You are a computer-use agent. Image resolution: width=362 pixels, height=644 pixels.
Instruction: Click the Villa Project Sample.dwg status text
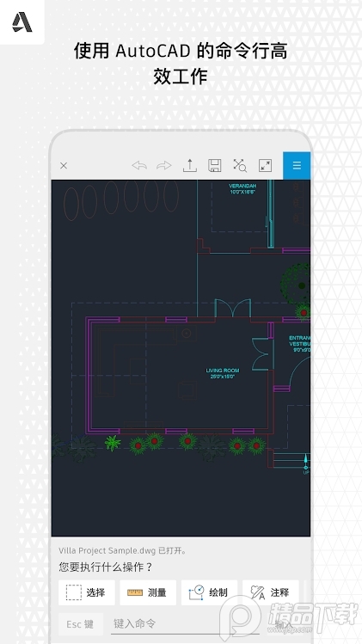click(x=123, y=550)
